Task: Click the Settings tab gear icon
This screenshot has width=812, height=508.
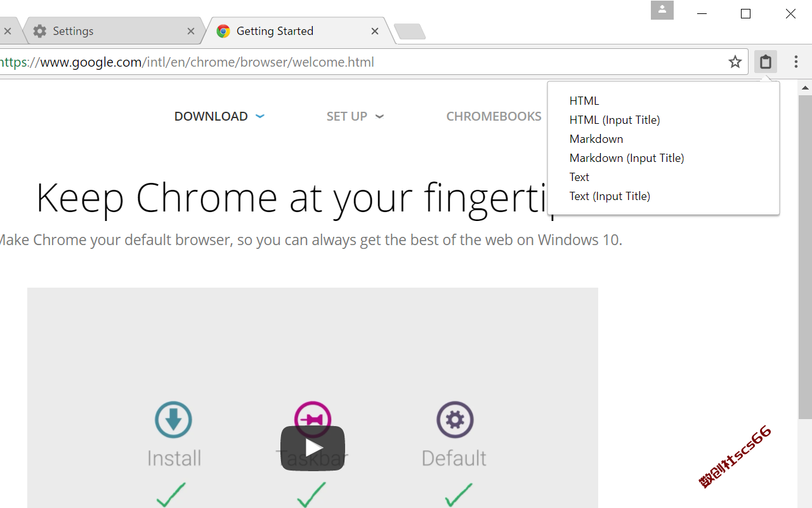Action: point(40,31)
